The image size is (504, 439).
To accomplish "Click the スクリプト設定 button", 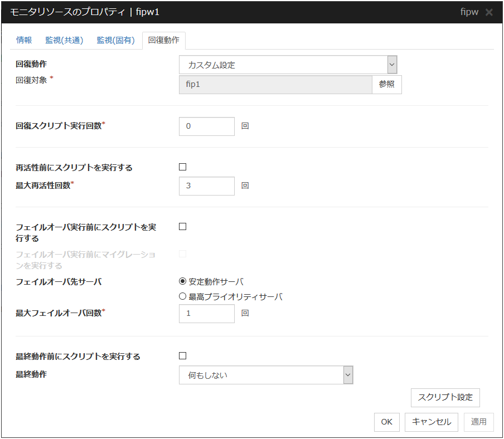I will [x=445, y=397].
